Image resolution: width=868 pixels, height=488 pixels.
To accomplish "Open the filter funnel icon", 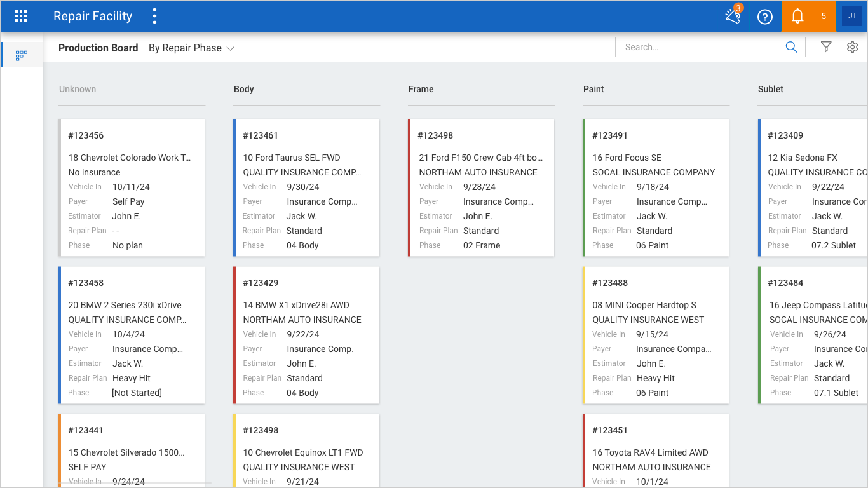I will point(826,47).
